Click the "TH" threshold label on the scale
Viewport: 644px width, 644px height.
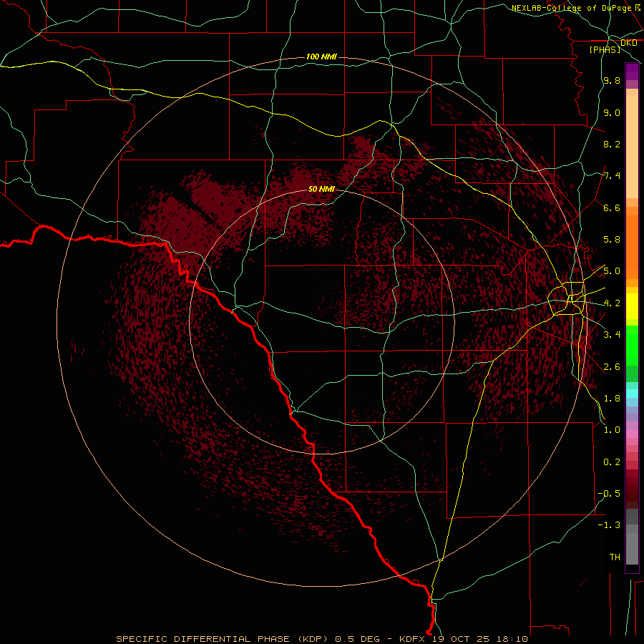pos(615,557)
